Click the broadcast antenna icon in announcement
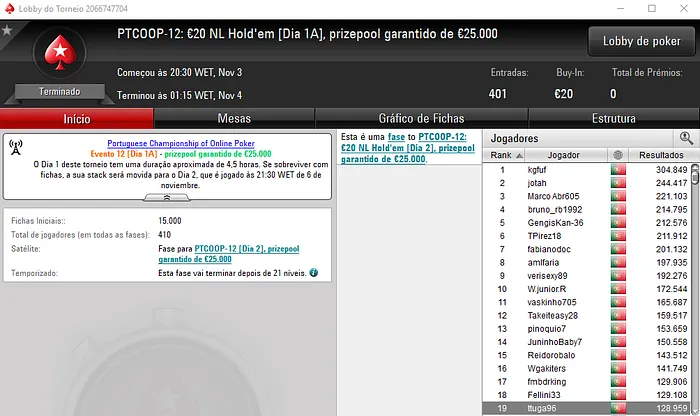This screenshot has height=416, width=700. [x=16, y=148]
